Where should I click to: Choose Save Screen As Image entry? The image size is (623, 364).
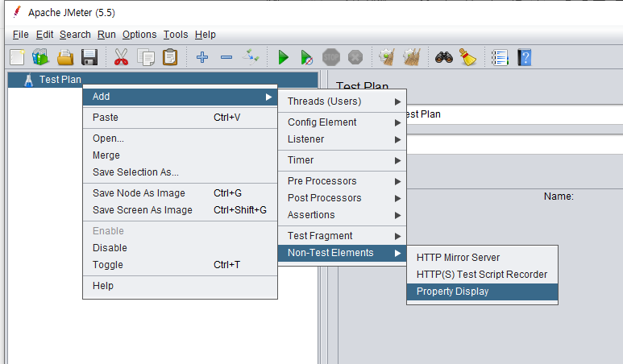click(x=180, y=210)
